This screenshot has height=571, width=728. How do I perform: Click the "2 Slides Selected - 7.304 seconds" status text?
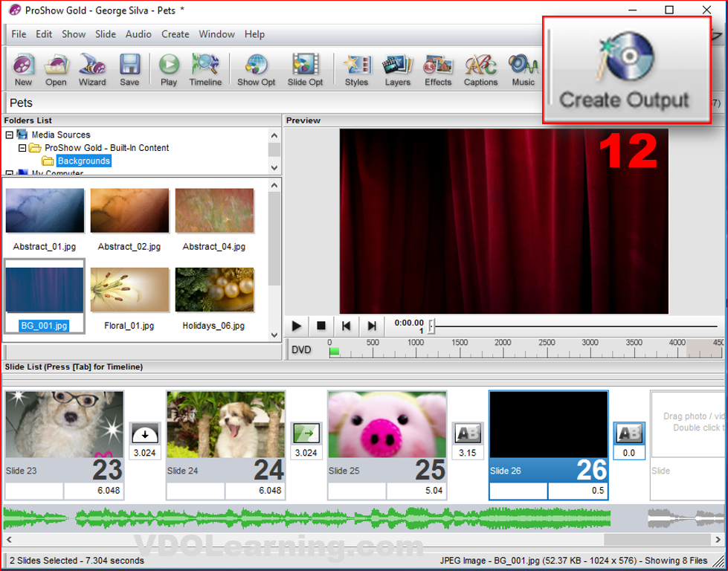tap(77, 561)
